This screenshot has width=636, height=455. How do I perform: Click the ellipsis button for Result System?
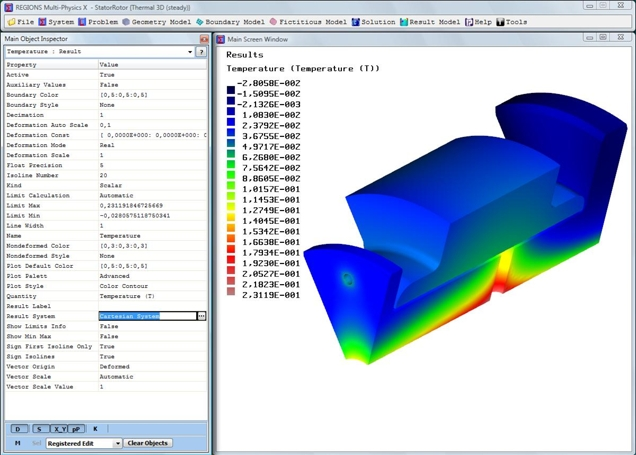click(201, 316)
